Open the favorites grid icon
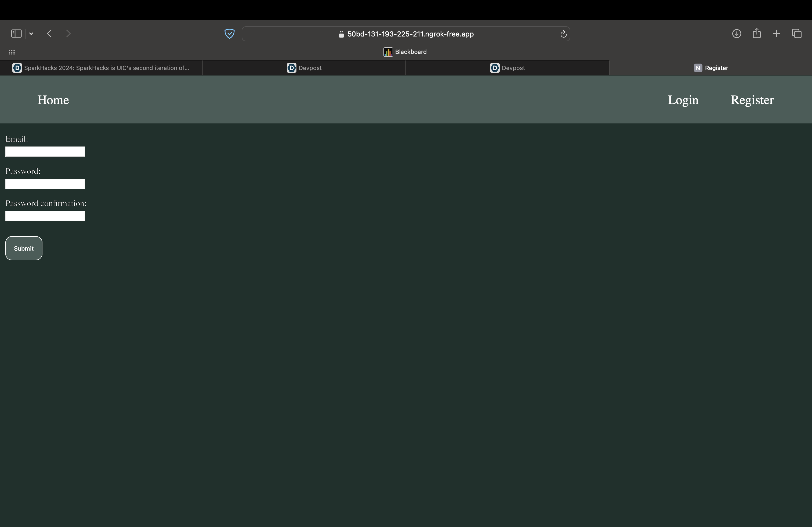The width and height of the screenshot is (812, 527). pyautogui.click(x=12, y=52)
